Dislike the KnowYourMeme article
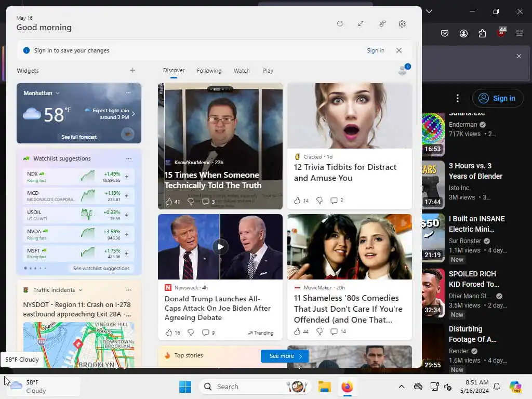This screenshot has width=532, height=399. pos(191,202)
